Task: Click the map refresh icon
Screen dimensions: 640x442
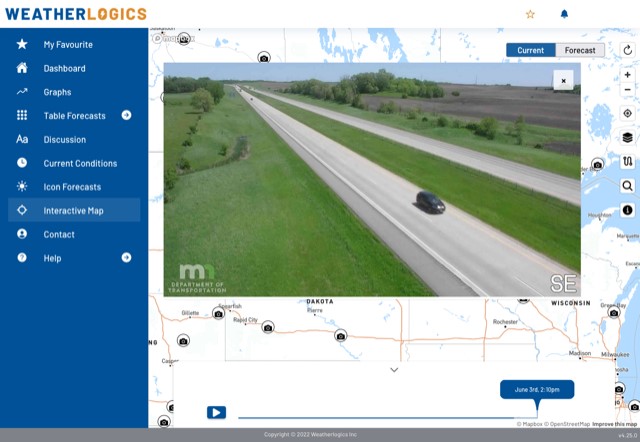Action: [628, 50]
